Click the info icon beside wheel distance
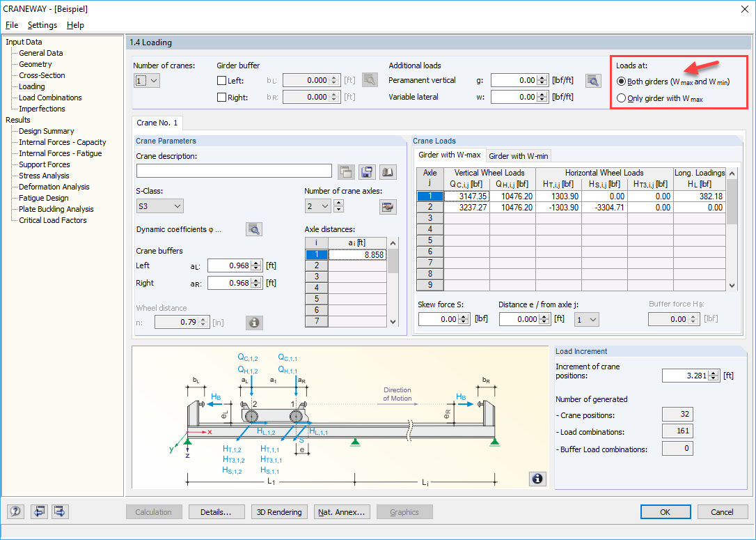Viewport: 756px width, 540px height. pos(254,322)
